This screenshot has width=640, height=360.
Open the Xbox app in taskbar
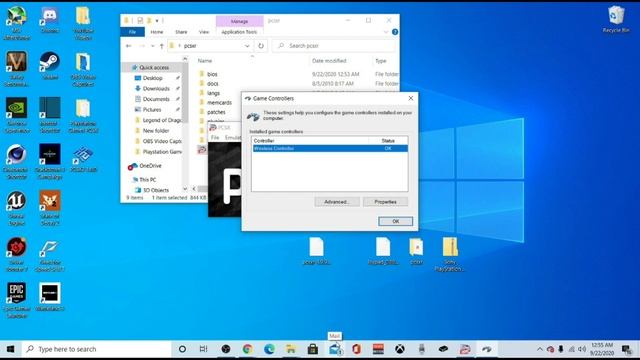pos(400,349)
